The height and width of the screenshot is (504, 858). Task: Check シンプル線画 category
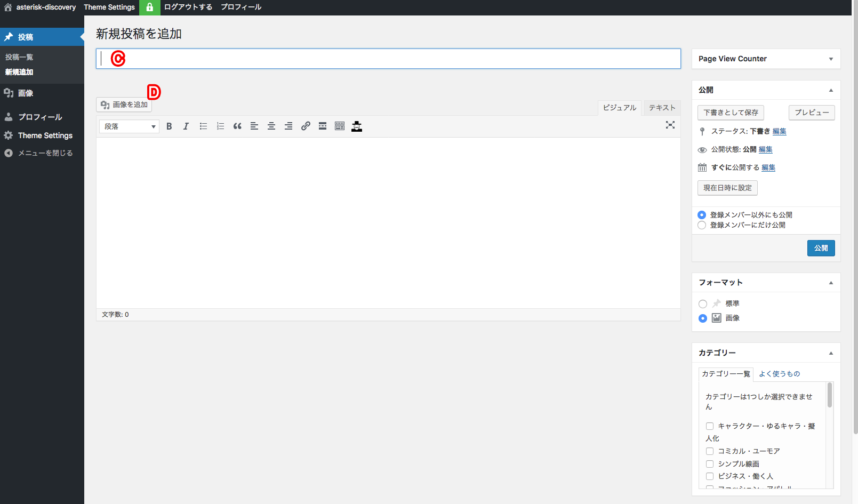coord(710,464)
